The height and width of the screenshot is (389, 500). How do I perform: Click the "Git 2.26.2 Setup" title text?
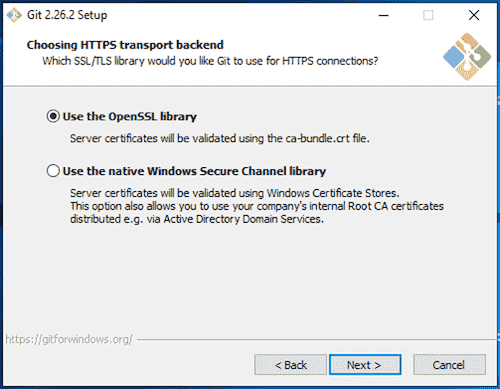[x=67, y=15]
